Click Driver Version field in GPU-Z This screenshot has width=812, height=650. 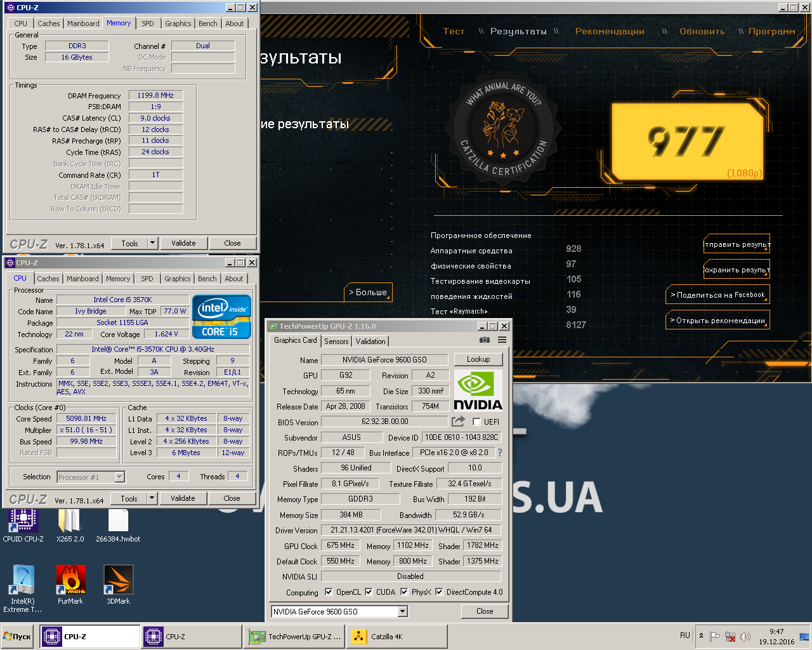click(x=410, y=530)
